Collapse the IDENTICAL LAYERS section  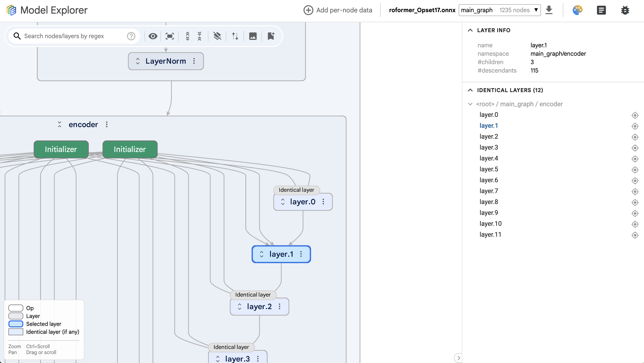point(470,90)
